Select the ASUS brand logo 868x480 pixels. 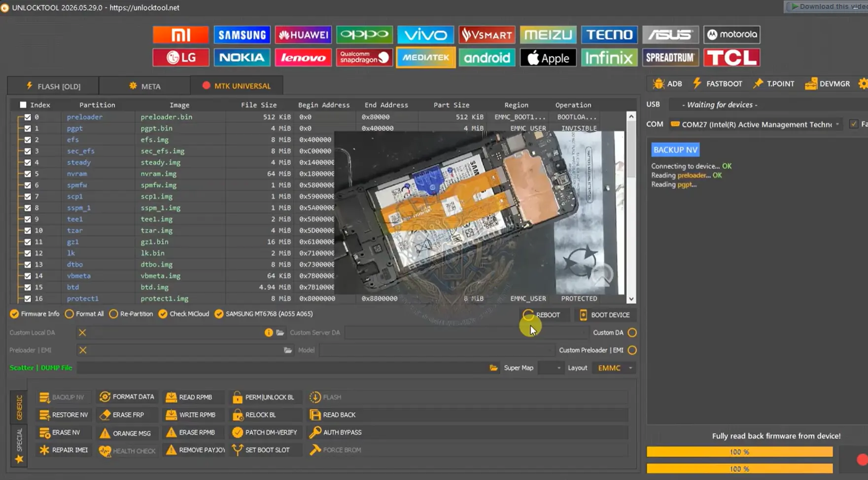click(x=670, y=35)
